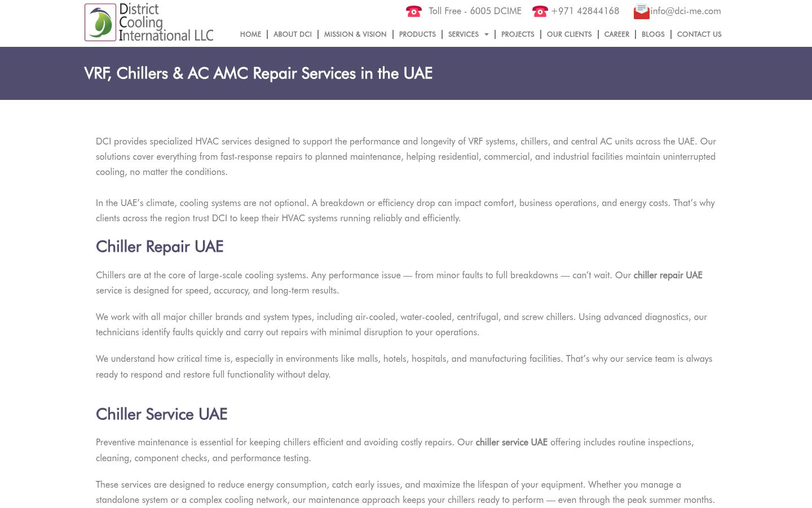
Task: Click the page title 'VRF, Chillers & AC AMC Repair Services in the UAE'
Action: (x=258, y=73)
